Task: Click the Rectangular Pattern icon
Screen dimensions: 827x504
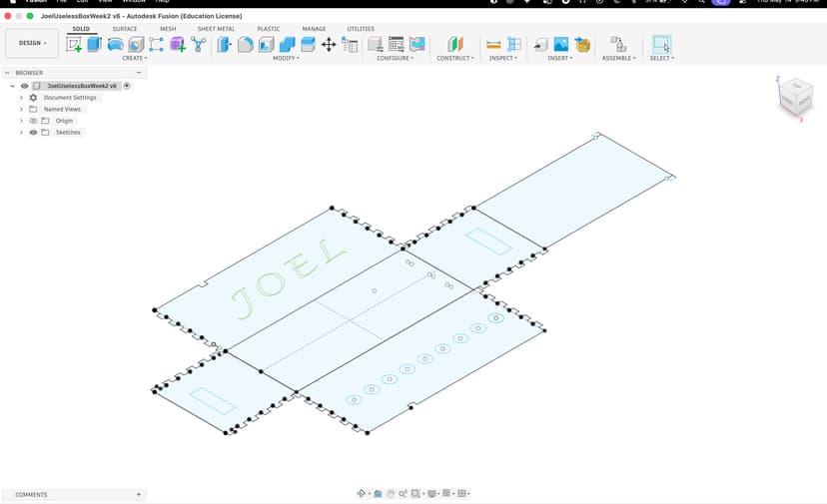Action: [x=156, y=44]
